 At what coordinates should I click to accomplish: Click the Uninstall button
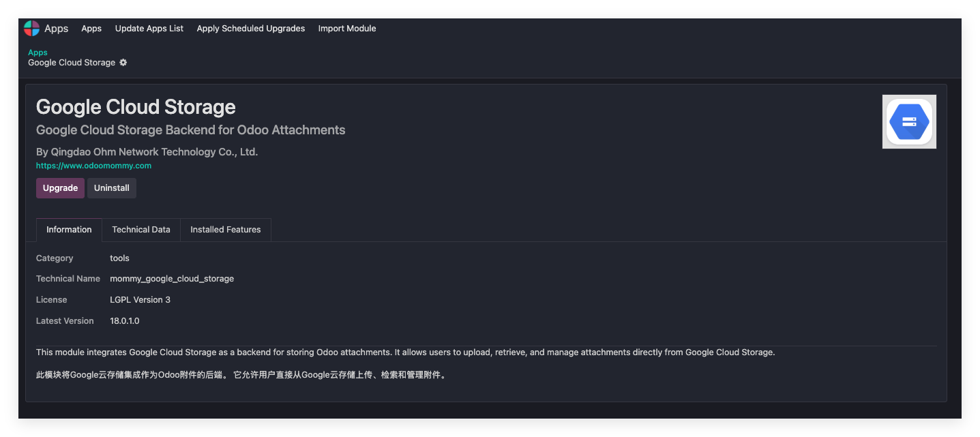click(112, 188)
